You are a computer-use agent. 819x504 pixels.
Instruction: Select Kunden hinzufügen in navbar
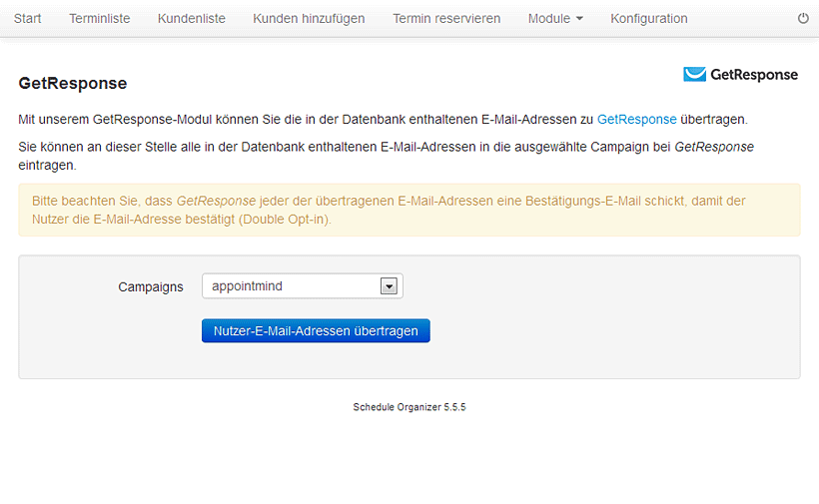[x=309, y=19]
